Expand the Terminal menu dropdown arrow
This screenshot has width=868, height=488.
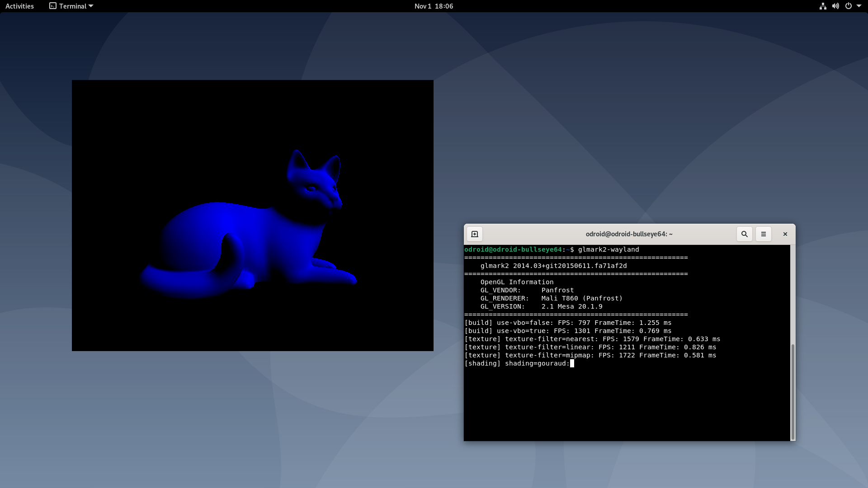click(x=91, y=6)
